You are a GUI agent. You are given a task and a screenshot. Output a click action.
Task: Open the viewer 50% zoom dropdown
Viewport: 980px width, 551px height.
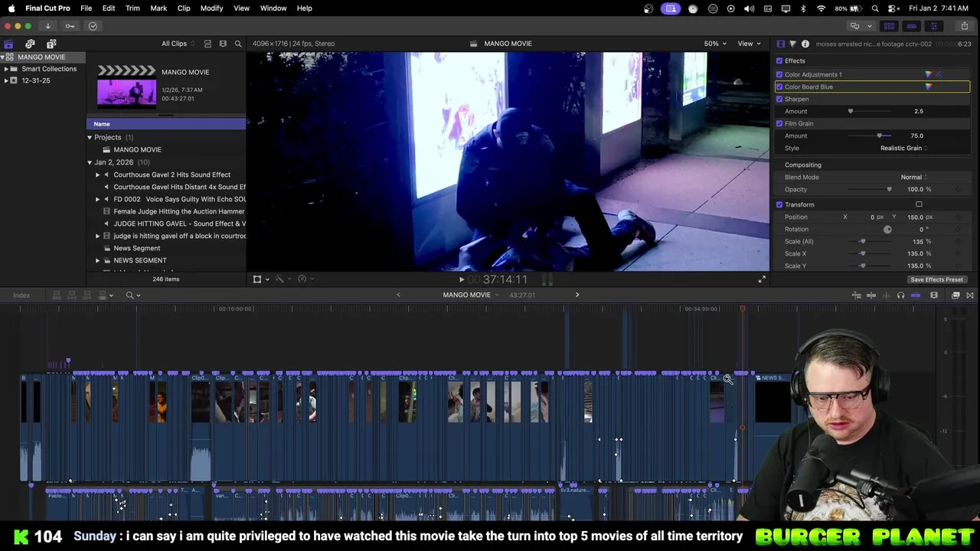point(716,44)
